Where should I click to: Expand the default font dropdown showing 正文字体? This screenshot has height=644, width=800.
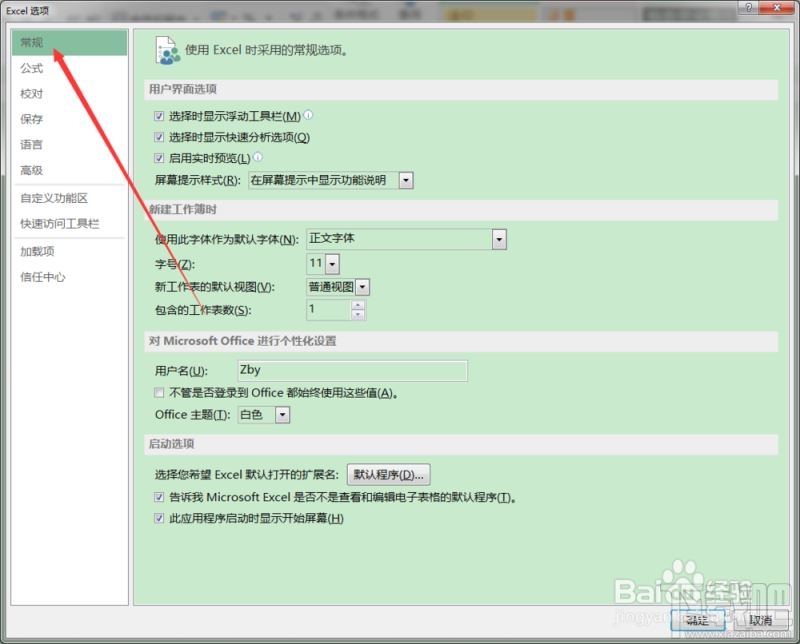tap(498, 239)
